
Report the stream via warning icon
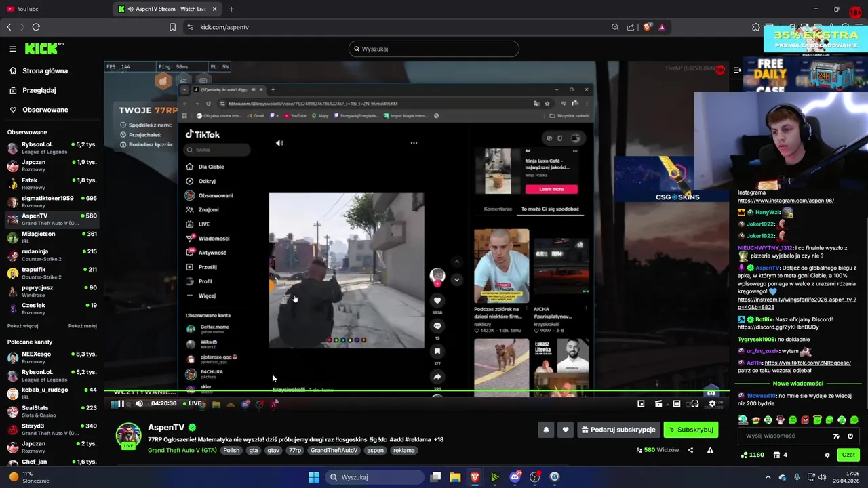[710, 450]
